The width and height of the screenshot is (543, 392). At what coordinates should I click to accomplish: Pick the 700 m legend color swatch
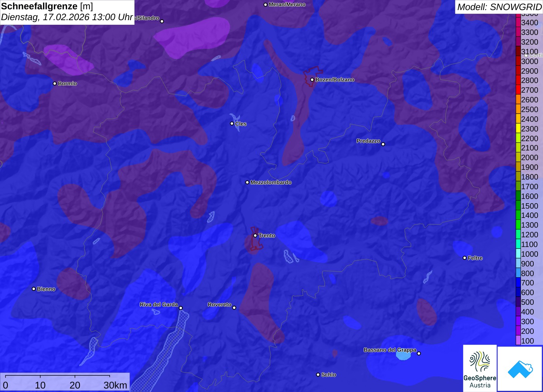tap(518, 283)
